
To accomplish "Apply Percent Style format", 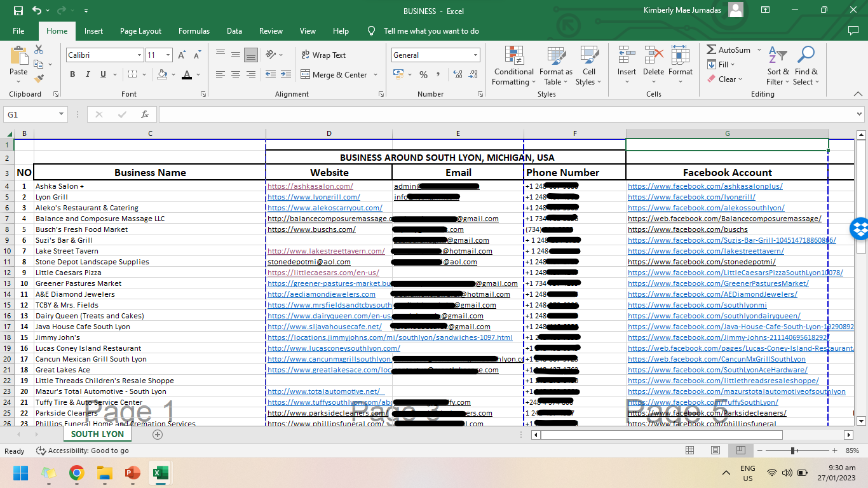I will [423, 74].
